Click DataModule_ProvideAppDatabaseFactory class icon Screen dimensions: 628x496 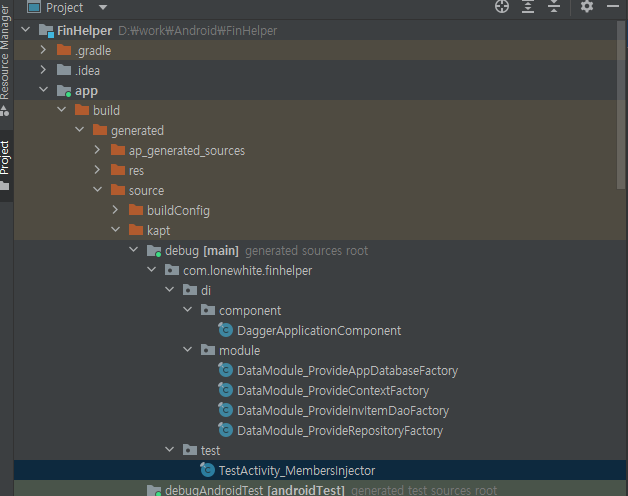(x=225, y=370)
